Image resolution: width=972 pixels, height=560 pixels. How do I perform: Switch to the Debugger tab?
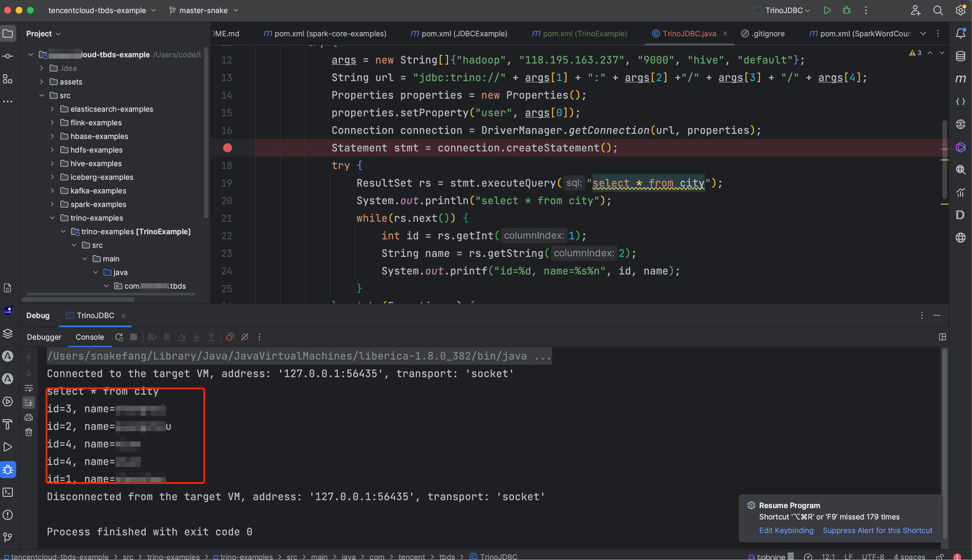coord(44,337)
